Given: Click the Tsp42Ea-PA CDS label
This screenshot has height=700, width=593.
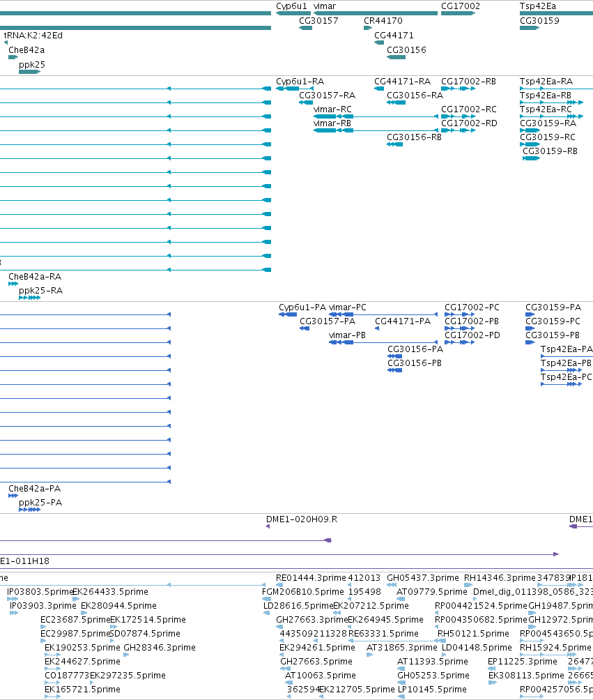Looking at the screenshot, I should [567, 349].
